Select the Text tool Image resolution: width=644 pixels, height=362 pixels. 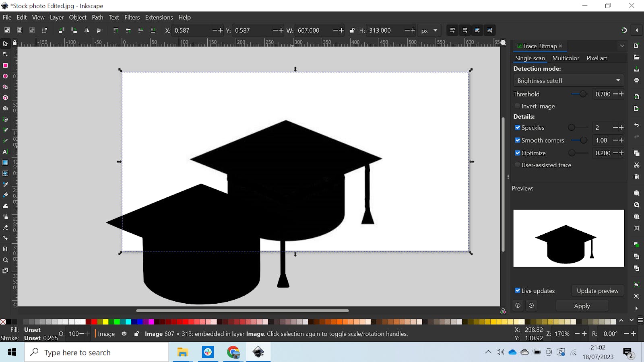[x=5, y=152]
